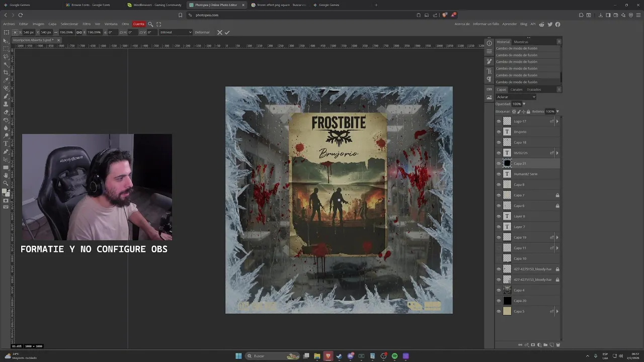This screenshot has height=362, width=644.
Task: Delete layer with trash icon
Action: [x=557, y=345]
